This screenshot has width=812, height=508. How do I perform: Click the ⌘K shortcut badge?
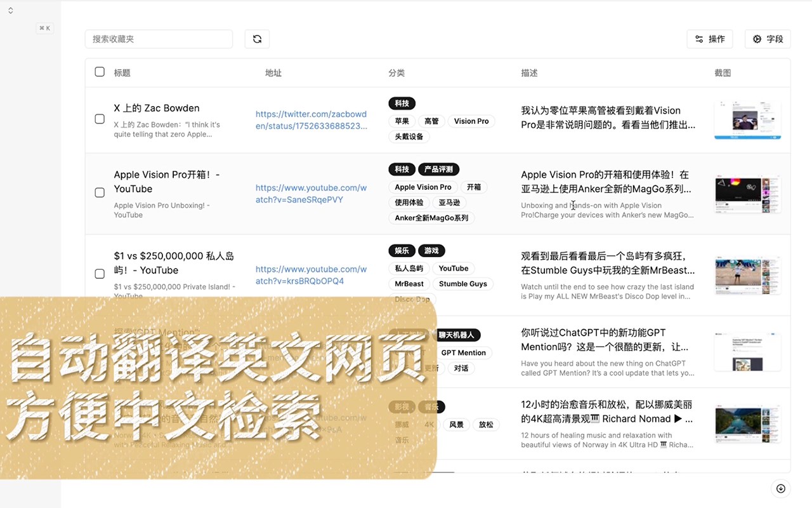click(44, 28)
